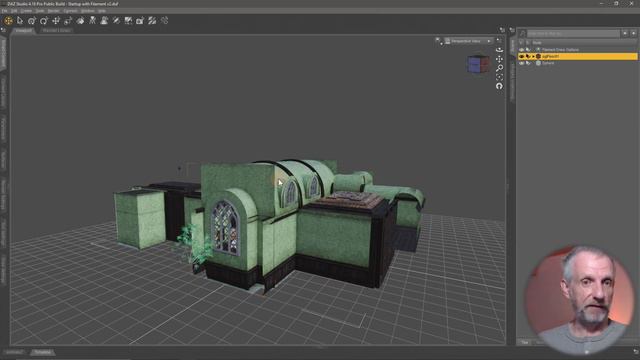Select the Node Selection arrow tool
Viewport: 640px width, 360px height.
click(x=20, y=20)
